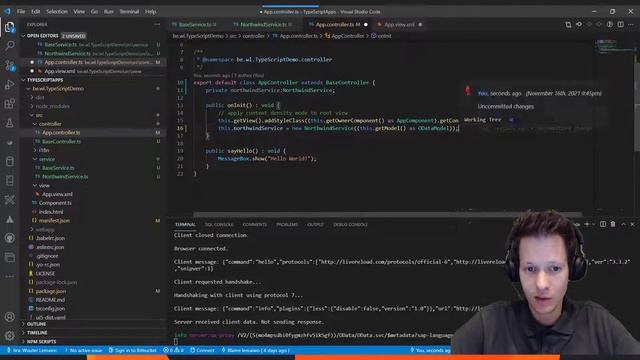Open Explorer panel more actions ellipsis
Viewport: 640px width, 360px height.
[157, 24]
